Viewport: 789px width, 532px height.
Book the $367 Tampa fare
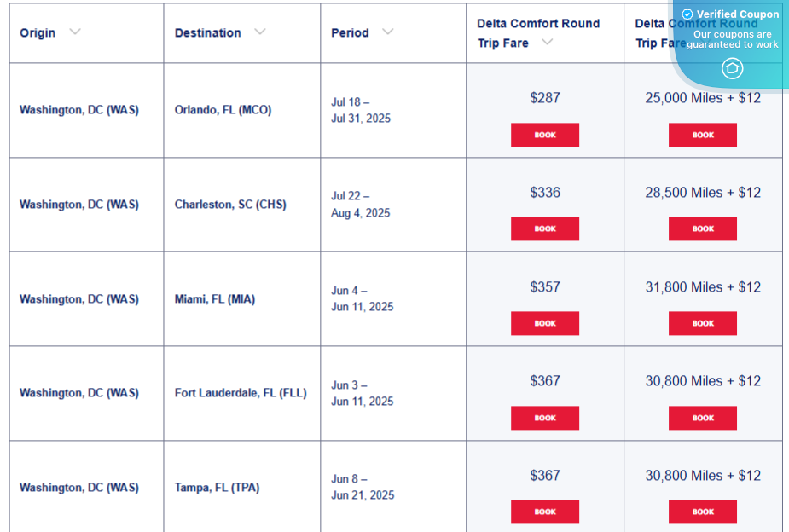tap(544, 512)
